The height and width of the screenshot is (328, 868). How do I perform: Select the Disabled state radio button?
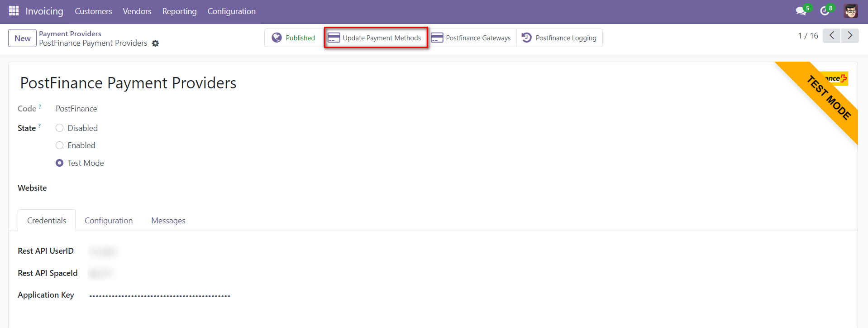pos(59,128)
